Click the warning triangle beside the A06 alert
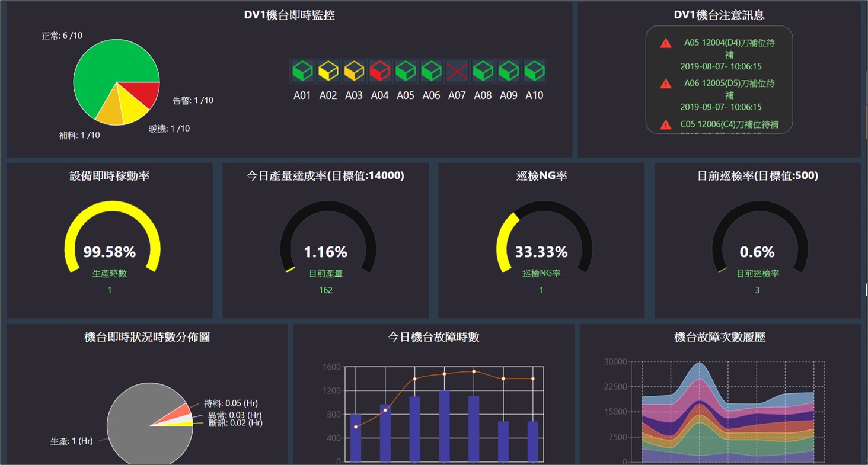 coord(666,84)
